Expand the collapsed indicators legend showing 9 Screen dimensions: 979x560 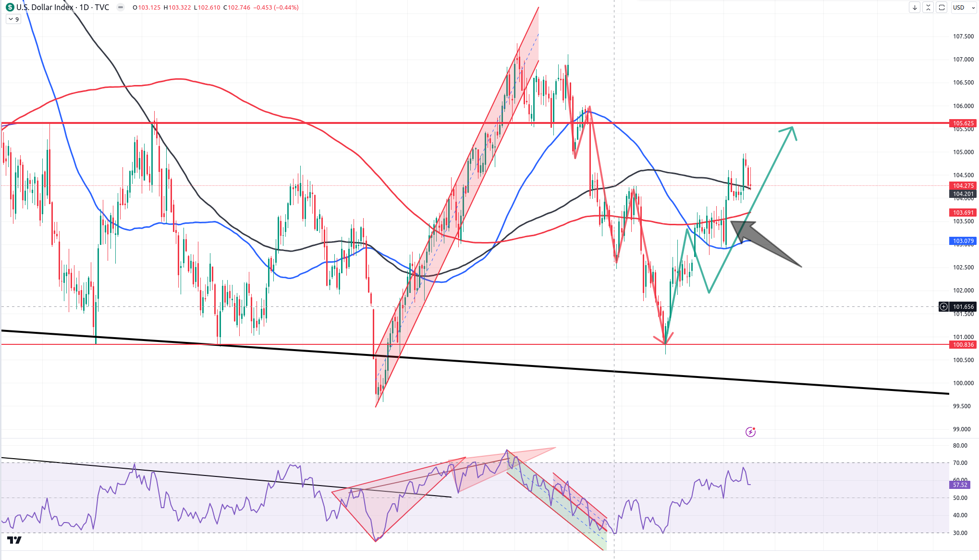pyautogui.click(x=13, y=19)
